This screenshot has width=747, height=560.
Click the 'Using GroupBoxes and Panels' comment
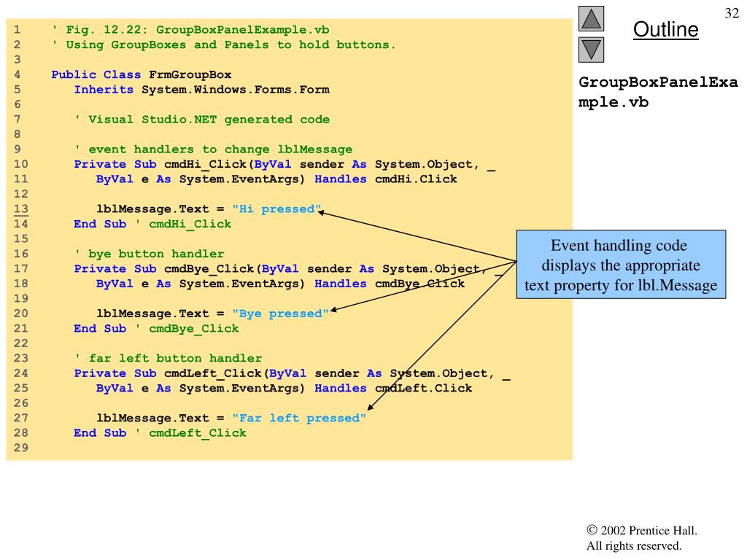[x=224, y=44]
